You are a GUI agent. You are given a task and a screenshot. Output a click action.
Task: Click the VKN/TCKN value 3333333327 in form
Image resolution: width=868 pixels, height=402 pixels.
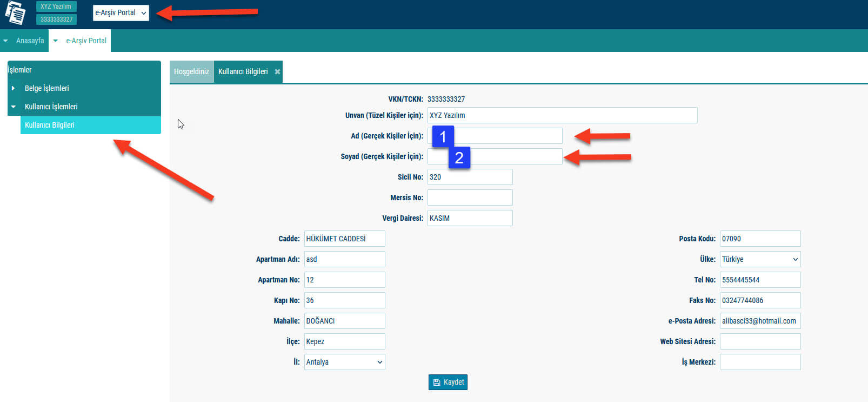446,99
